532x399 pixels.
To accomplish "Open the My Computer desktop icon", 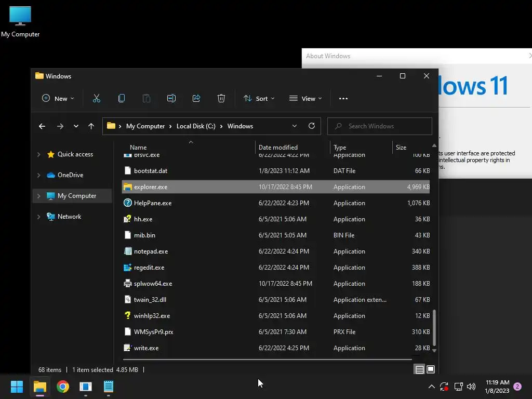I will click(x=20, y=21).
